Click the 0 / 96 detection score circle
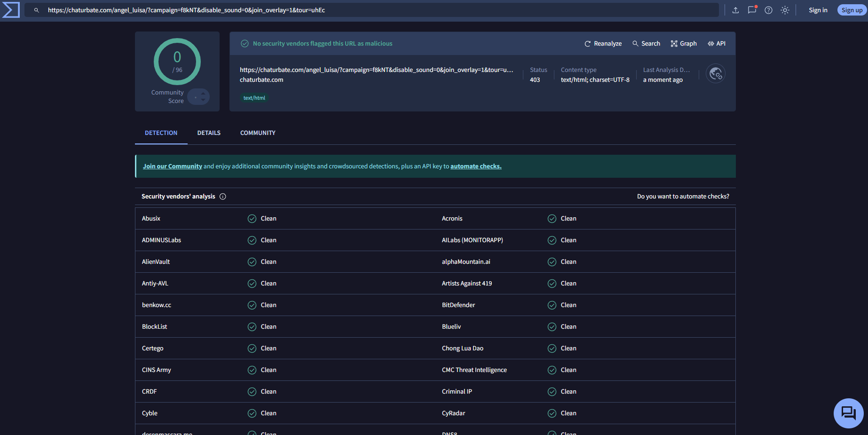Image resolution: width=868 pixels, height=435 pixels. [177, 62]
